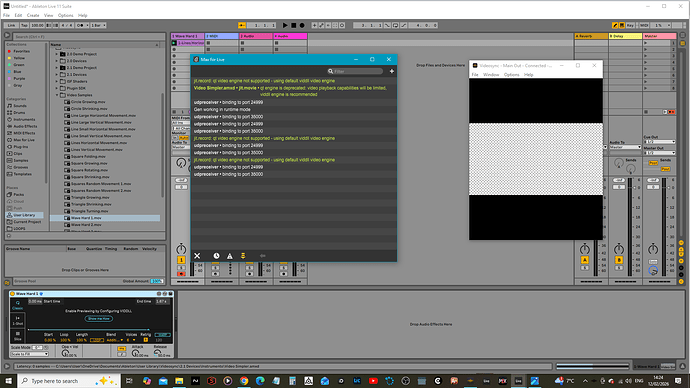
Task: Open the Scale to Fill dropdown
Action: (x=29, y=354)
